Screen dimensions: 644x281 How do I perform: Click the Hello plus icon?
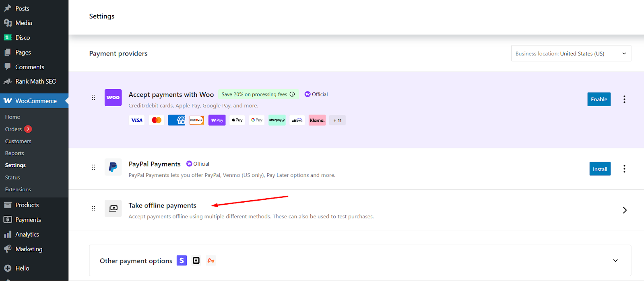(8, 268)
